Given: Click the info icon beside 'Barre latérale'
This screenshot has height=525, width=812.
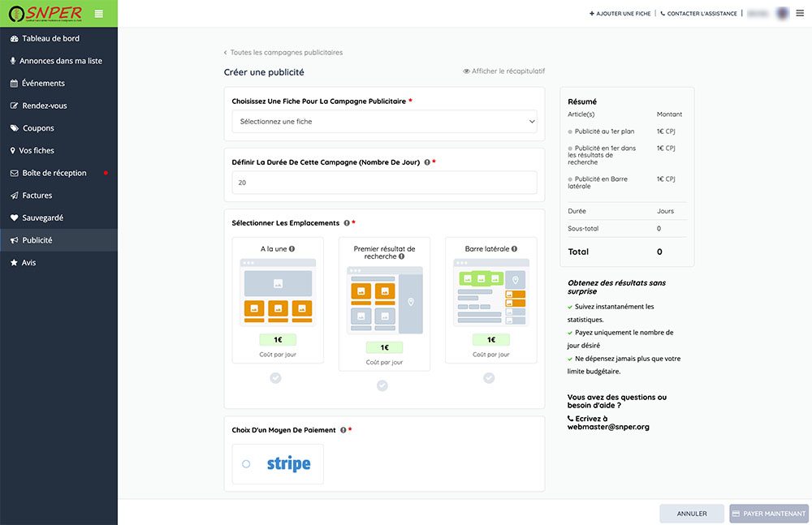Looking at the screenshot, I should (x=514, y=249).
